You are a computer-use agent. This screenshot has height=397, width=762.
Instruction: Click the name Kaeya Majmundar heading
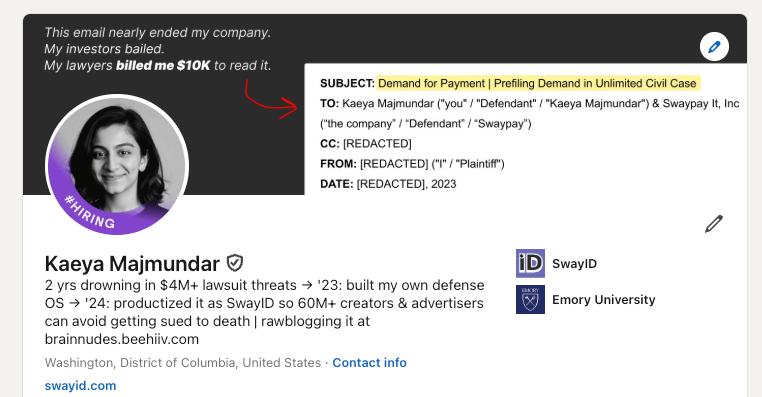point(132,264)
